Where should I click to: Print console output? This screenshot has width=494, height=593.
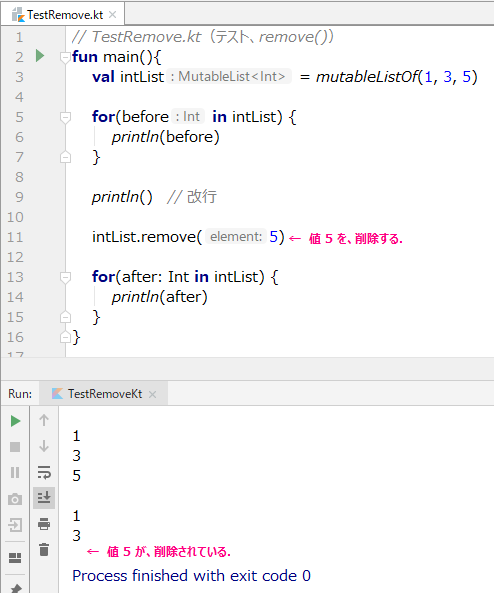click(44, 524)
